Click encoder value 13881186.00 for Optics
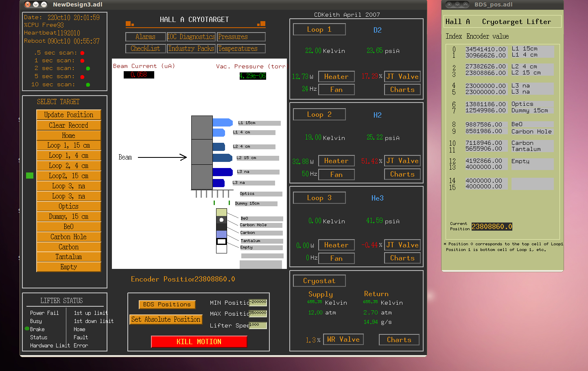The height and width of the screenshot is (371, 588). (486, 104)
